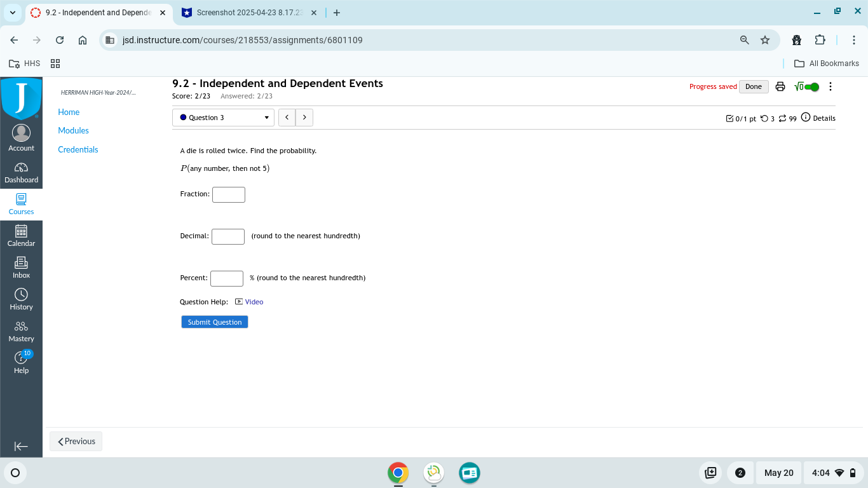Open History in the sidebar
Viewport: 868px width, 488px height.
click(21, 299)
